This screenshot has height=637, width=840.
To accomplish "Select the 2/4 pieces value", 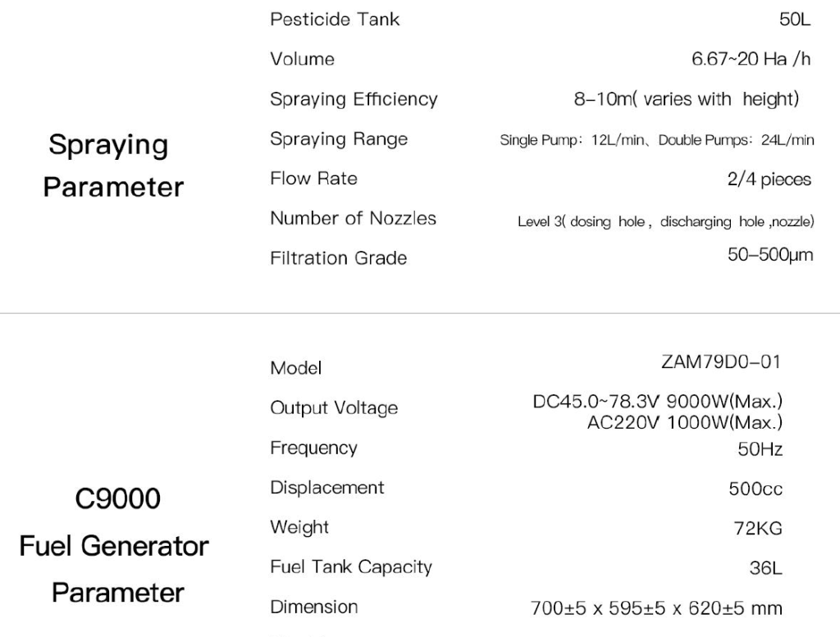I will (x=769, y=180).
